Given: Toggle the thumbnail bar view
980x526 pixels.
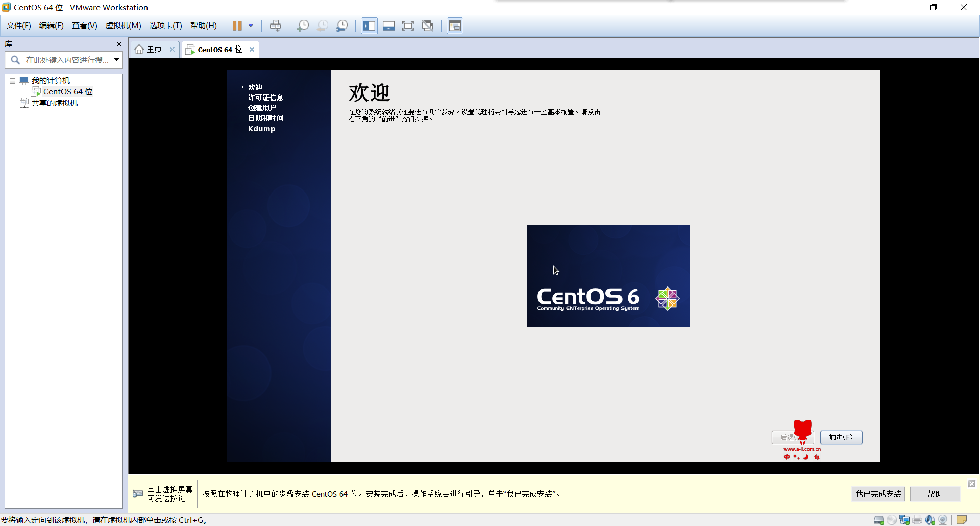Looking at the screenshot, I should click(x=389, y=26).
